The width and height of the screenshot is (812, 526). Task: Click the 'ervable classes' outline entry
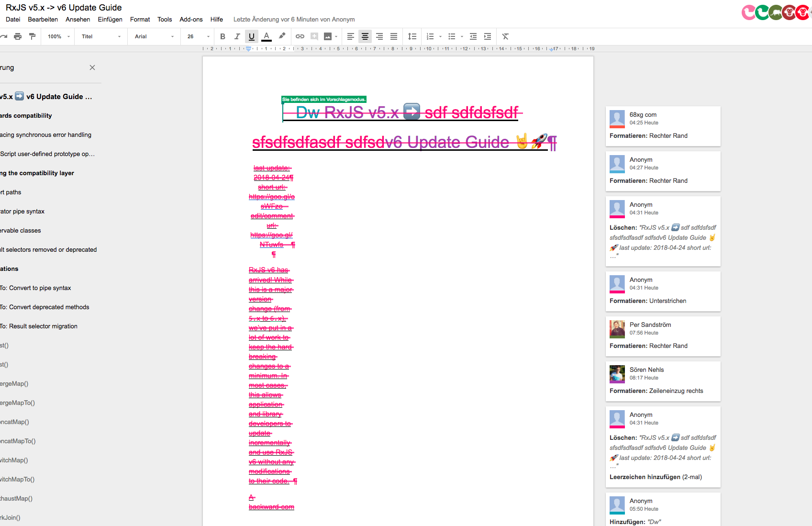[21, 230]
